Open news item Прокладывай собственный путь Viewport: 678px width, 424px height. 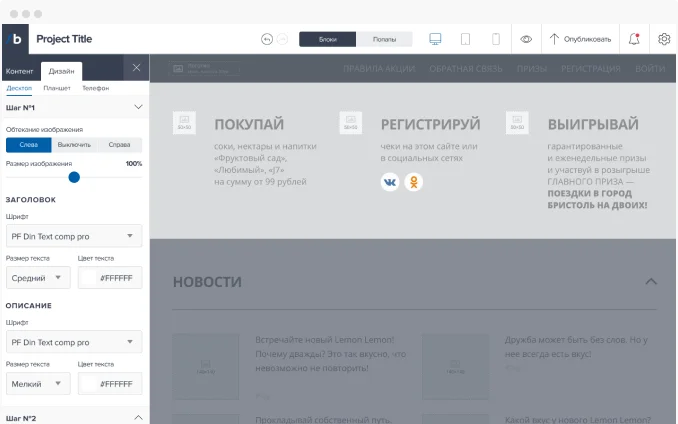323,420
